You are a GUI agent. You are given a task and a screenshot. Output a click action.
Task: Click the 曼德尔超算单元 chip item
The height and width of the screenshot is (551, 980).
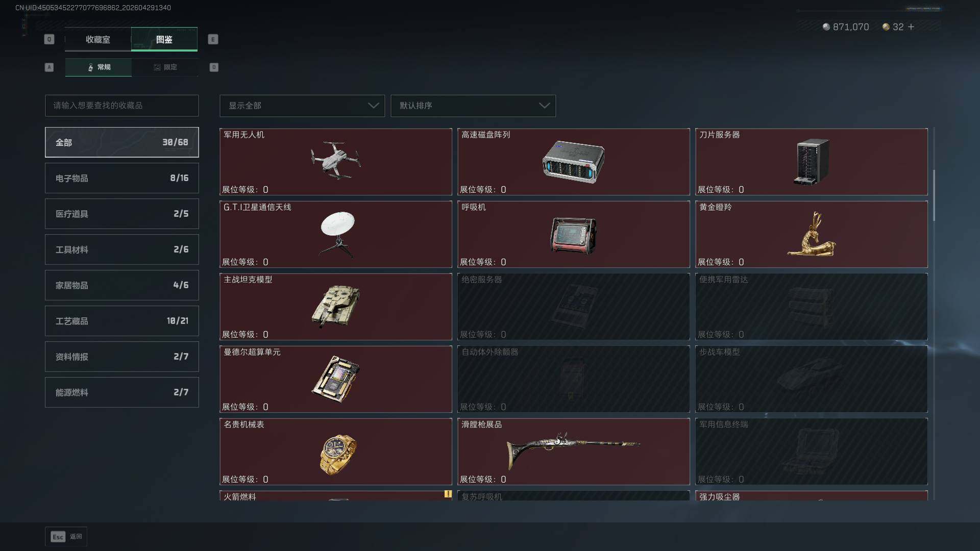click(336, 379)
